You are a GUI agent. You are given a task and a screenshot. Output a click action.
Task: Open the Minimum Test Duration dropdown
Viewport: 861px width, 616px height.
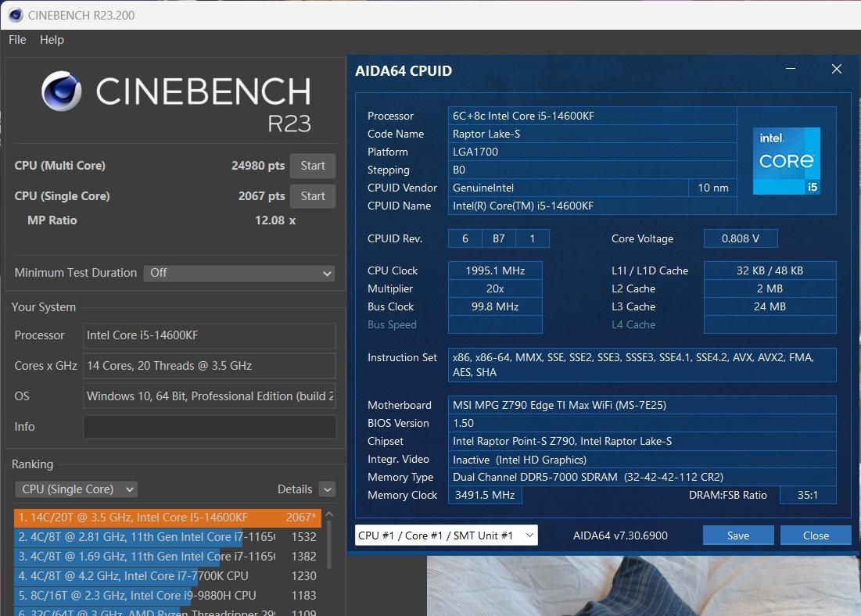(239, 273)
